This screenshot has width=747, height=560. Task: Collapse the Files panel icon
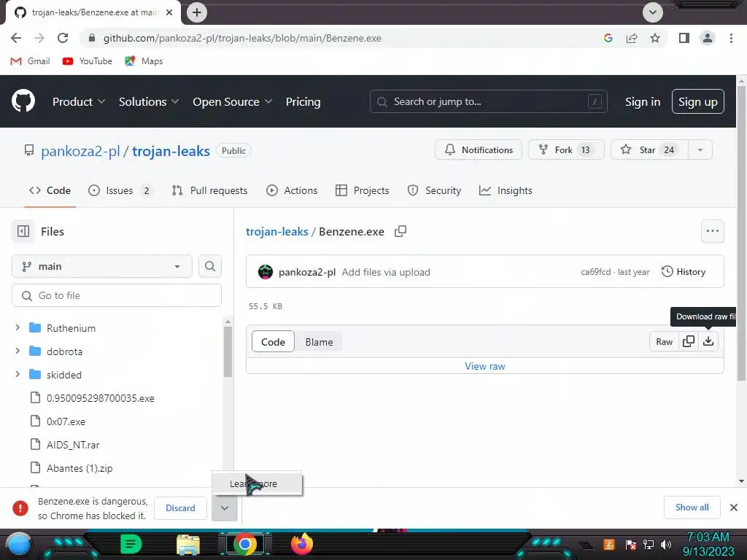23,231
